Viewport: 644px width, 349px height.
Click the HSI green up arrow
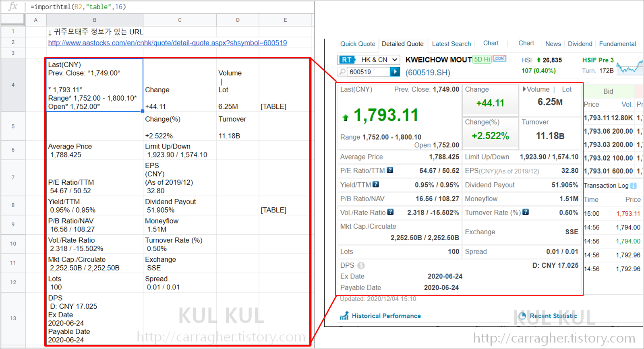[x=538, y=60]
